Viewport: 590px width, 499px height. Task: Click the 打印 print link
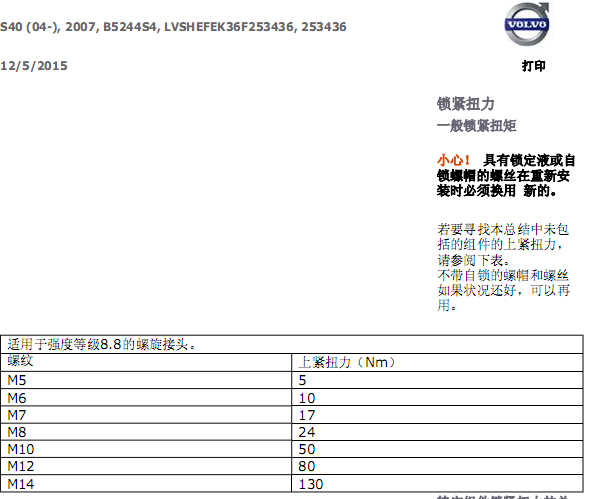tap(534, 66)
